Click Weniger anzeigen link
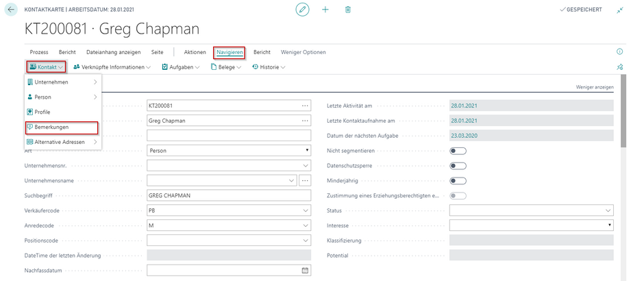 pos(594,87)
